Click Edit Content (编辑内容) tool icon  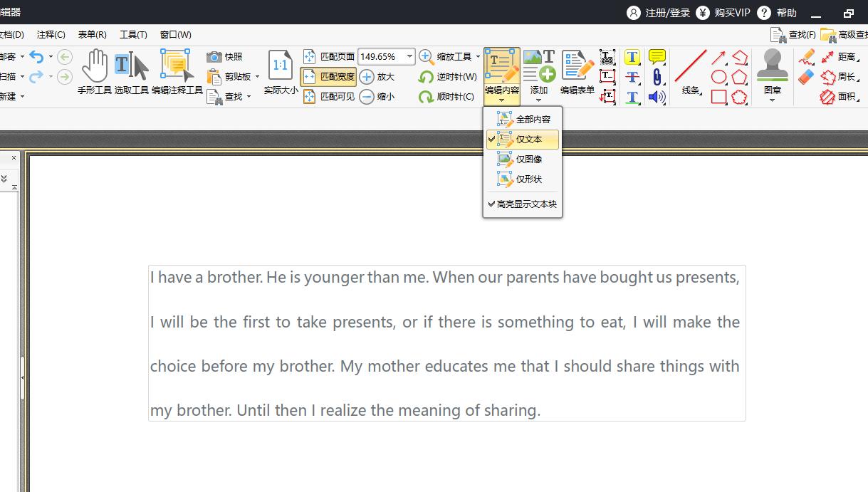point(502,67)
